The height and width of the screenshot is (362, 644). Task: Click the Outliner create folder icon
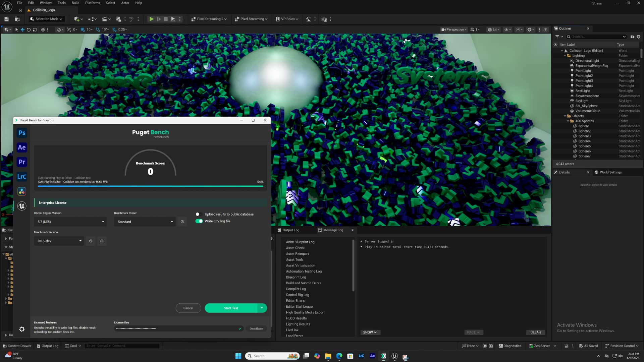632,37
